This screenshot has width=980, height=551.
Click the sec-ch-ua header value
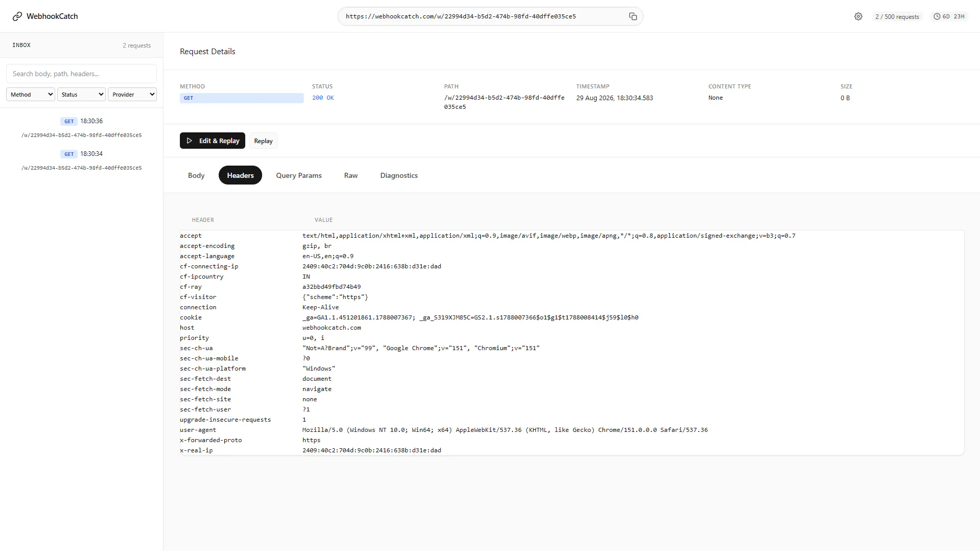click(x=421, y=348)
